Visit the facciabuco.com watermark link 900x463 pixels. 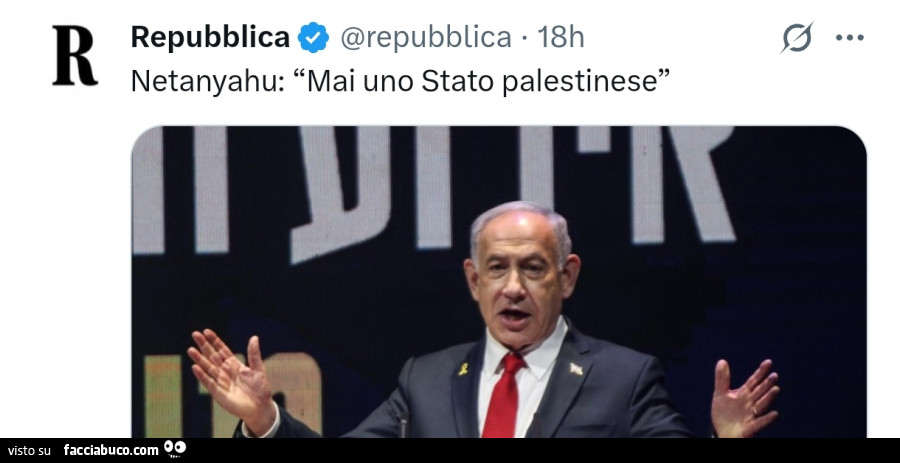tap(111, 450)
